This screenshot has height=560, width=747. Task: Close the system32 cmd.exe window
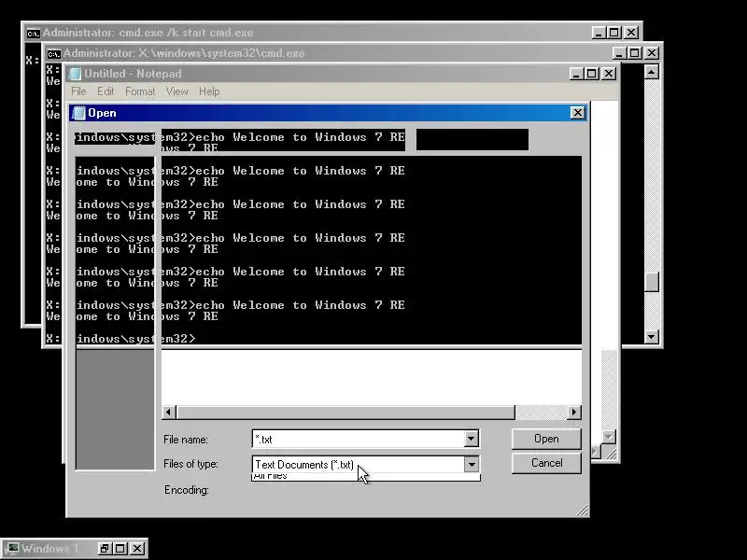pos(652,53)
